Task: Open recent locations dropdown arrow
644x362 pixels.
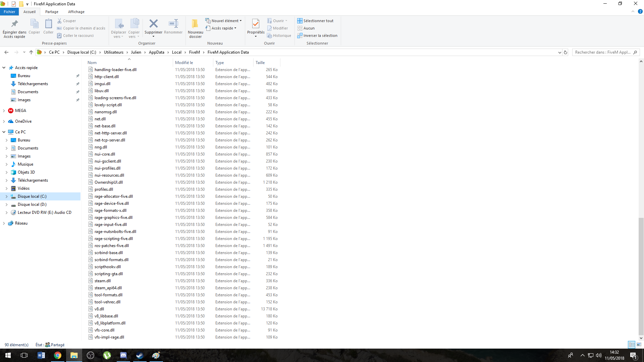Action: coord(24,52)
